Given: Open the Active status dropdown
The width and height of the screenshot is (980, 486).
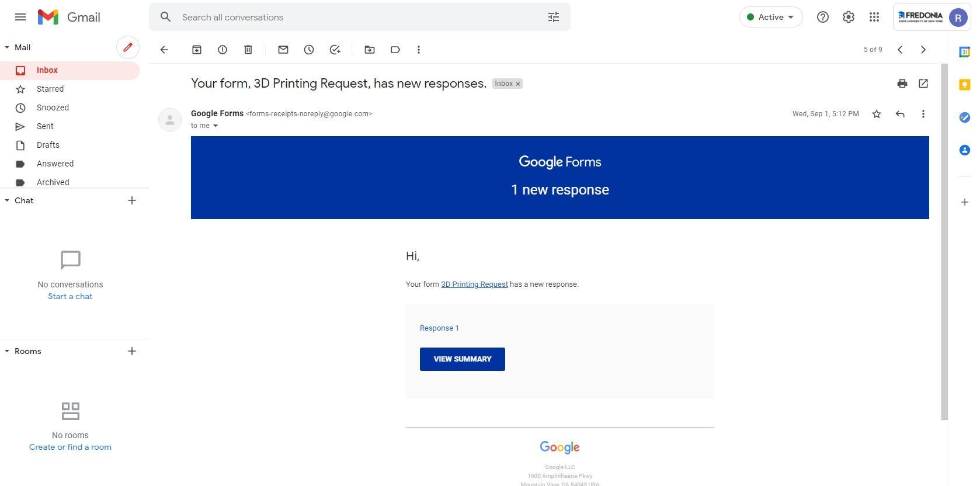Looking at the screenshot, I should click(771, 17).
